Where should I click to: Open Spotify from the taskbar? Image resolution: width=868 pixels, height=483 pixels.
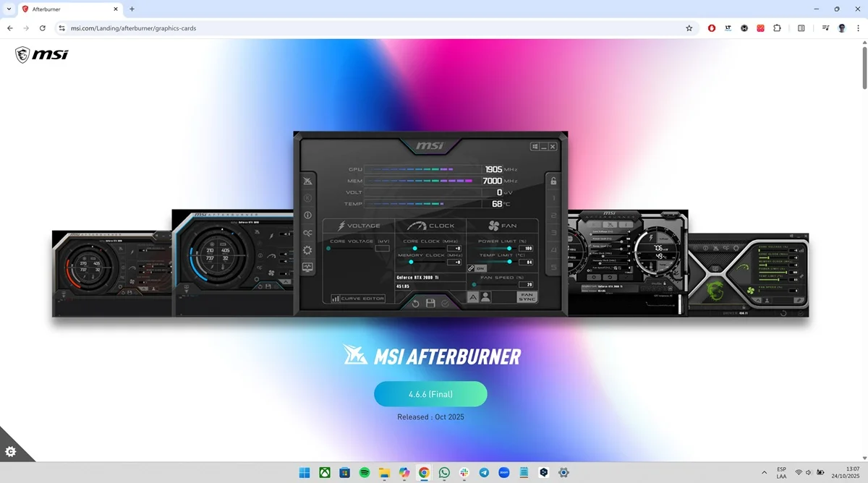pos(365,472)
